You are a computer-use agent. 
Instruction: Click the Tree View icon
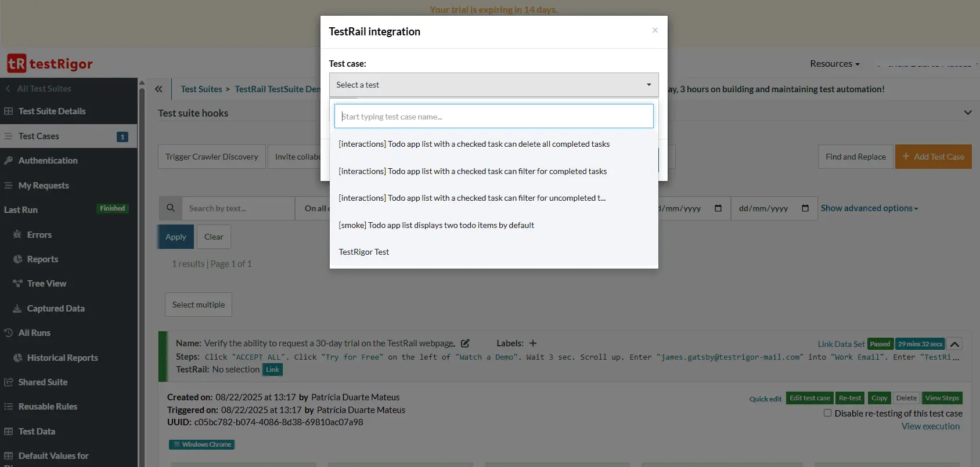(x=17, y=284)
